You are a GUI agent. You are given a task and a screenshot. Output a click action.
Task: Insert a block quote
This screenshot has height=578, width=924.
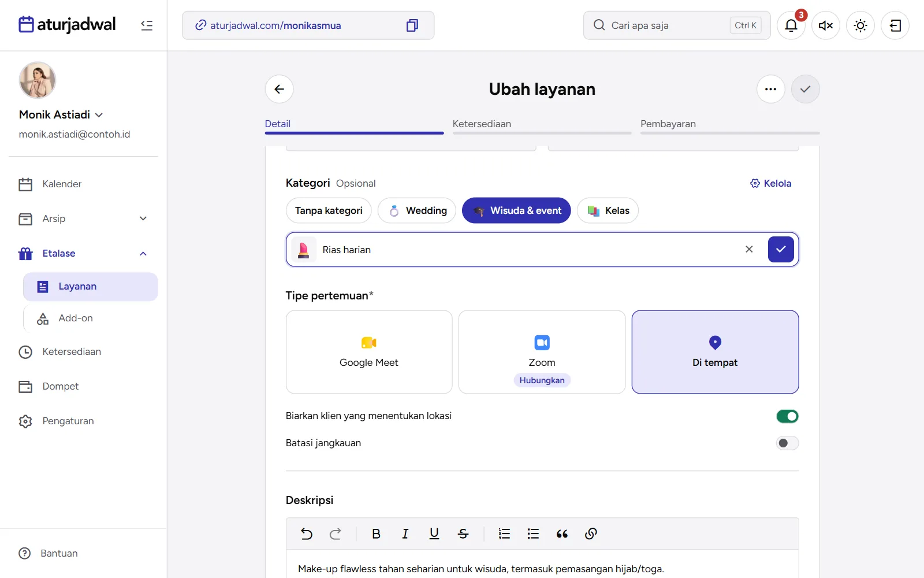click(x=562, y=533)
